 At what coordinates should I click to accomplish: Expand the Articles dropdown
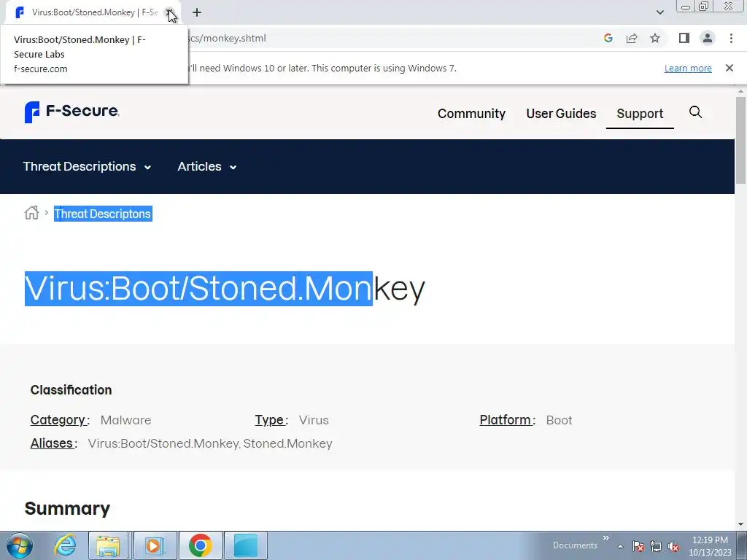206,167
